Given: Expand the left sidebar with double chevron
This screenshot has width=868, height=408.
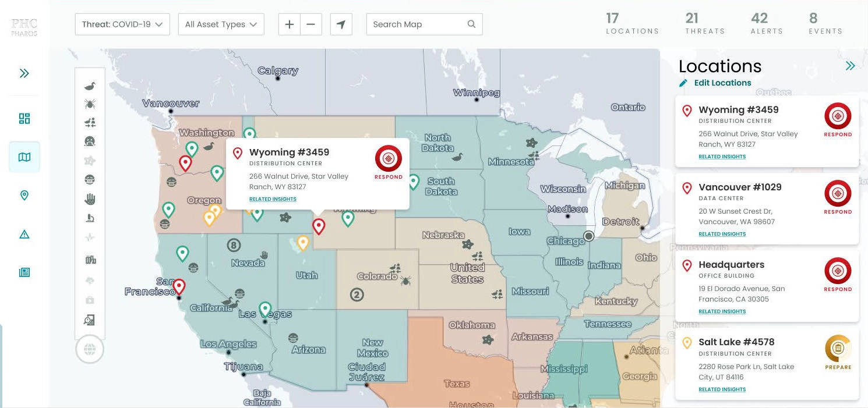Looking at the screenshot, I should [24, 73].
